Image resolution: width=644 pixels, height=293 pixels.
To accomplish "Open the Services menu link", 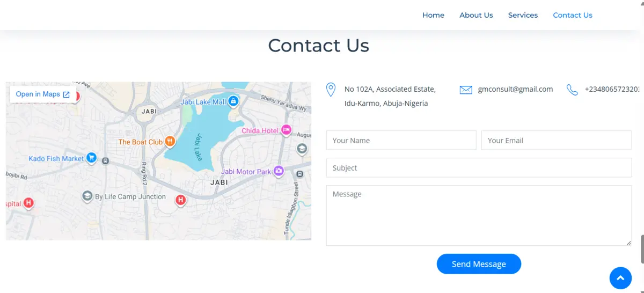I will point(523,15).
